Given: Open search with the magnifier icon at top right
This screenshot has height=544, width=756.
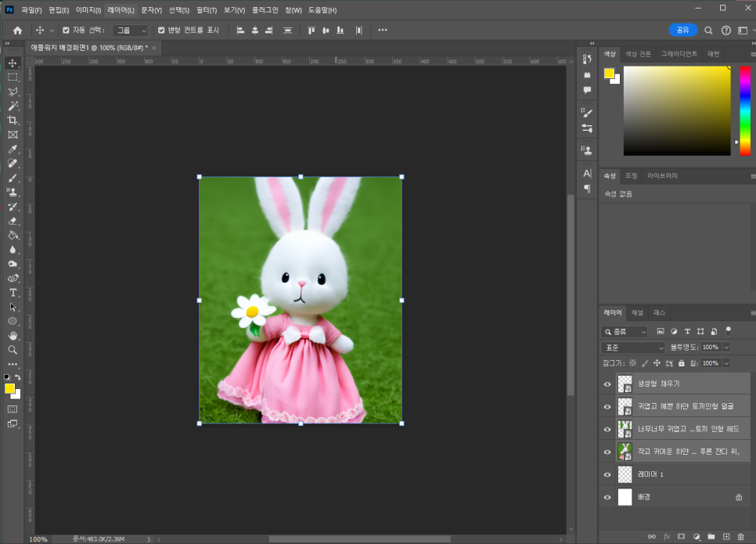Looking at the screenshot, I should [x=708, y=31].
